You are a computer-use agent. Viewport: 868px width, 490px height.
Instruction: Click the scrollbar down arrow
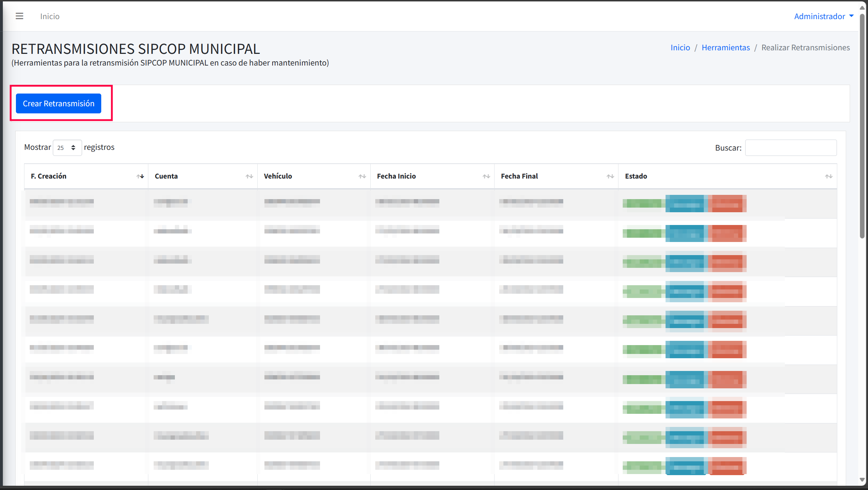(x=862, y=480)
